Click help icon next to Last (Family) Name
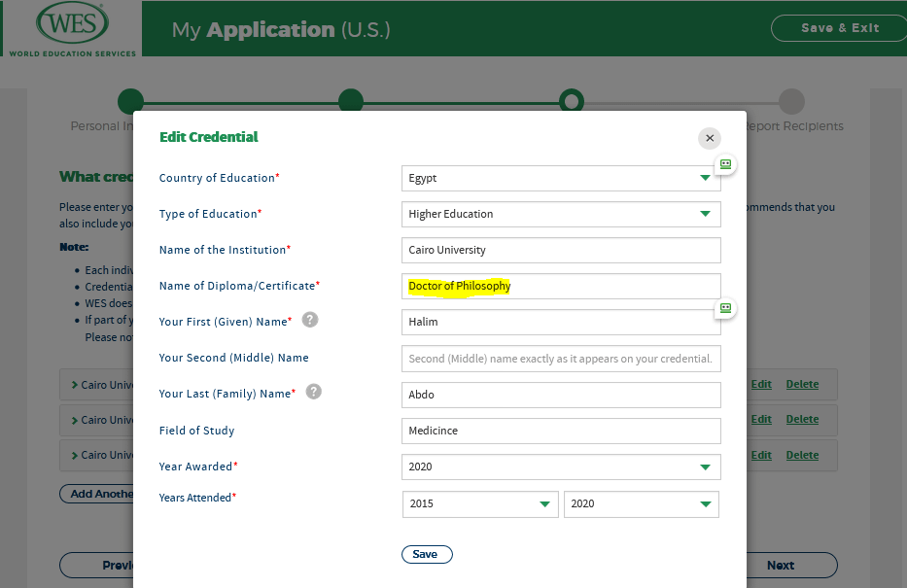 [x=314, y=392]
